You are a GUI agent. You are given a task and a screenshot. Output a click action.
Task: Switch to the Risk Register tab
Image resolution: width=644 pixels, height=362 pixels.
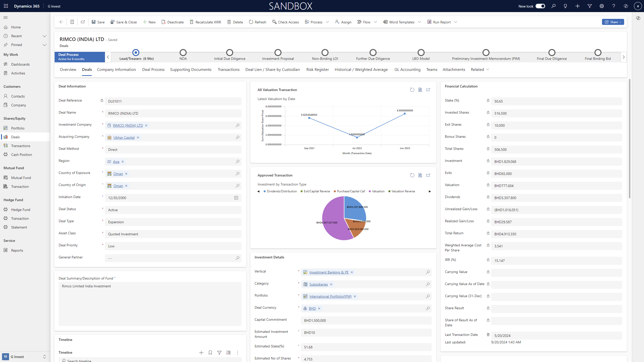click(x=317, y=70)
